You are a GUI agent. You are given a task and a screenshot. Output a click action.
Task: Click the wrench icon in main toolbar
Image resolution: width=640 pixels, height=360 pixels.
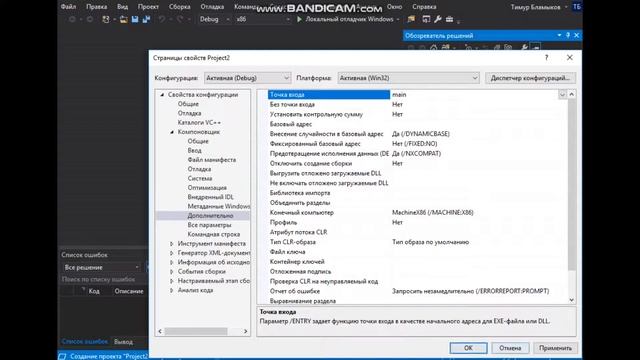438,19
